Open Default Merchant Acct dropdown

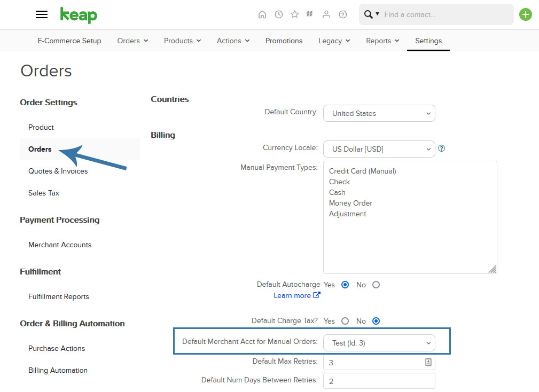(379, 343)
